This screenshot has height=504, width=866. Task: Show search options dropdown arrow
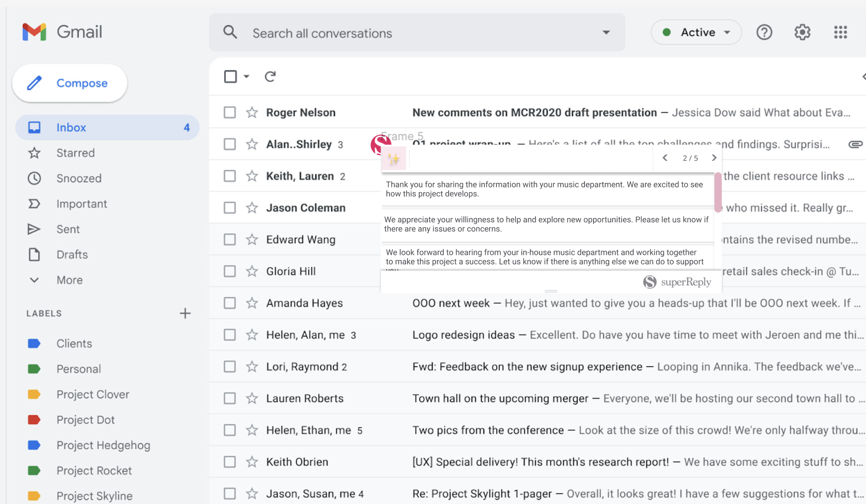coord(606,33)
